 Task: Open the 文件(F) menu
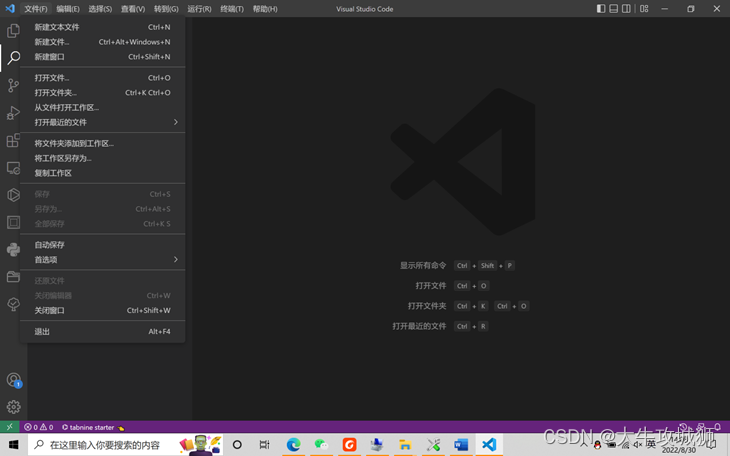(36, 9)
